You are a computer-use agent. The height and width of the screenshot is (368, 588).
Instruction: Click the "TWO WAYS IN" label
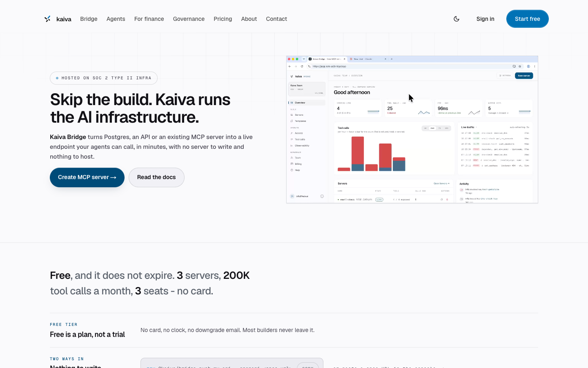tap(67, 359)
